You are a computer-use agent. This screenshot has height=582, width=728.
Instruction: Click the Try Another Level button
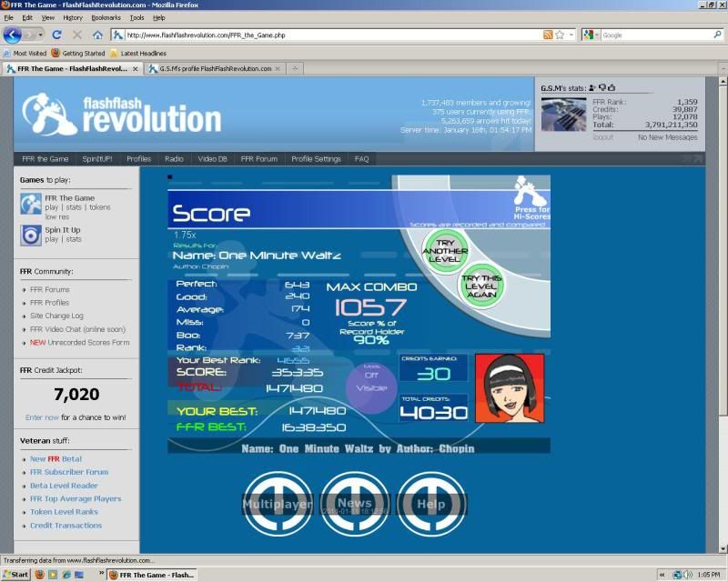[x=445, y=251]
